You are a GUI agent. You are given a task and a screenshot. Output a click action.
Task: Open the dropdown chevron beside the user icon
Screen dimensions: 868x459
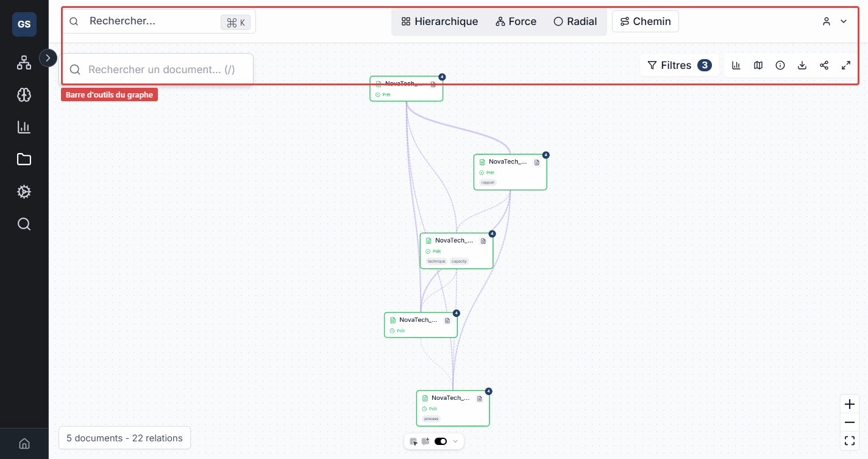tap(844, 21)
